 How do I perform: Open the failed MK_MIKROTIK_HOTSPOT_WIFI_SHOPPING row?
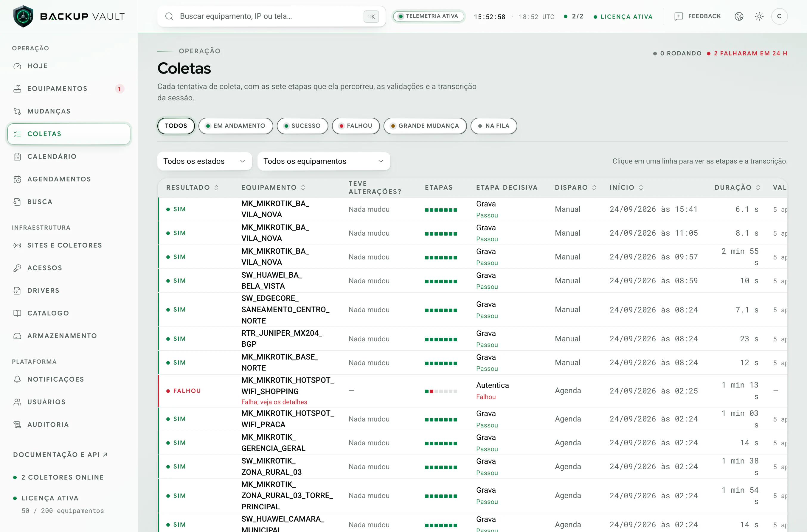472,391
